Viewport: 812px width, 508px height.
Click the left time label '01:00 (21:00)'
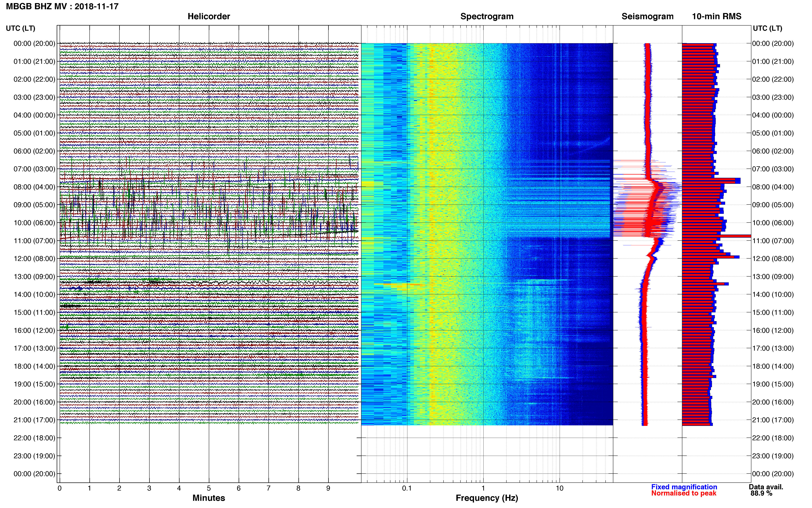34,62
